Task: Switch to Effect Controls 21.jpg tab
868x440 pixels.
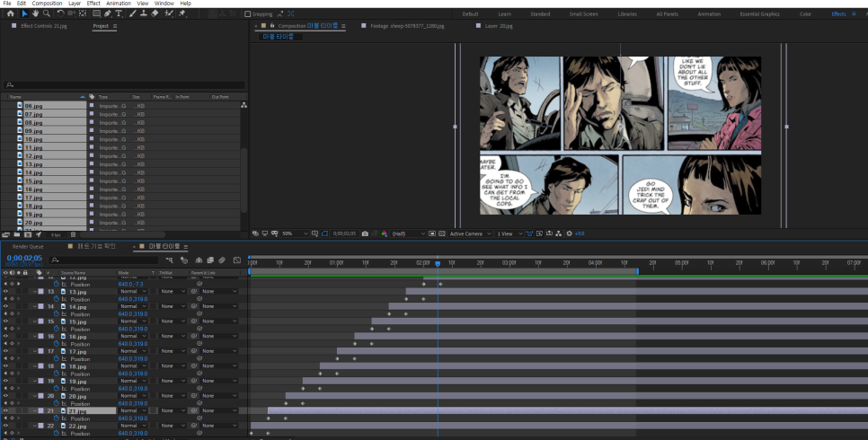Action: (44, 26)
